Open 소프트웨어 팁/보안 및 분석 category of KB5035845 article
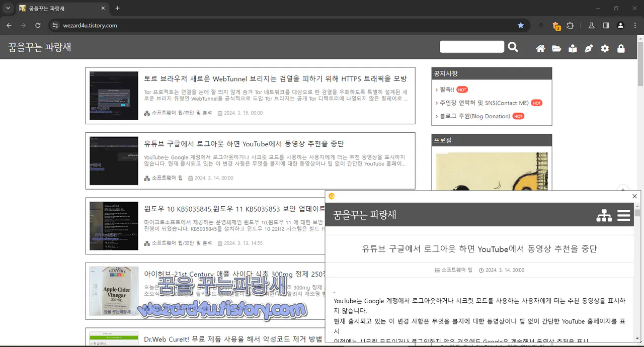The height and width of the screenshot is (347, 644). pos(182,243)
